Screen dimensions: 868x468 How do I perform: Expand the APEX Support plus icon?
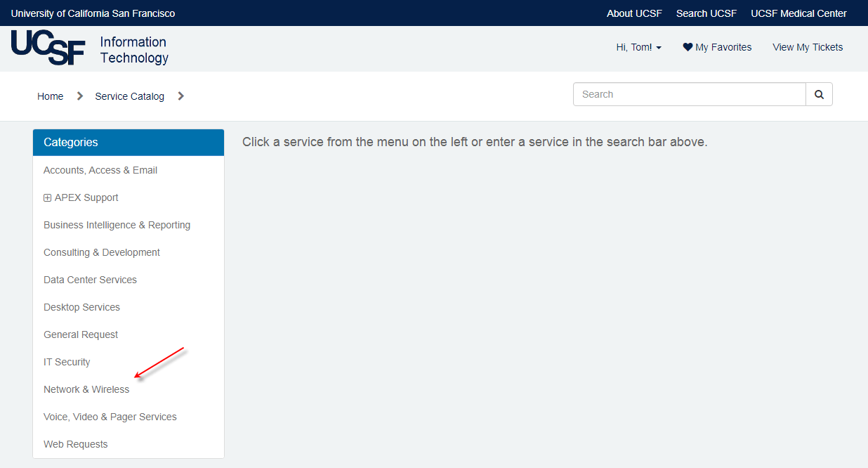tap(47, 198)
